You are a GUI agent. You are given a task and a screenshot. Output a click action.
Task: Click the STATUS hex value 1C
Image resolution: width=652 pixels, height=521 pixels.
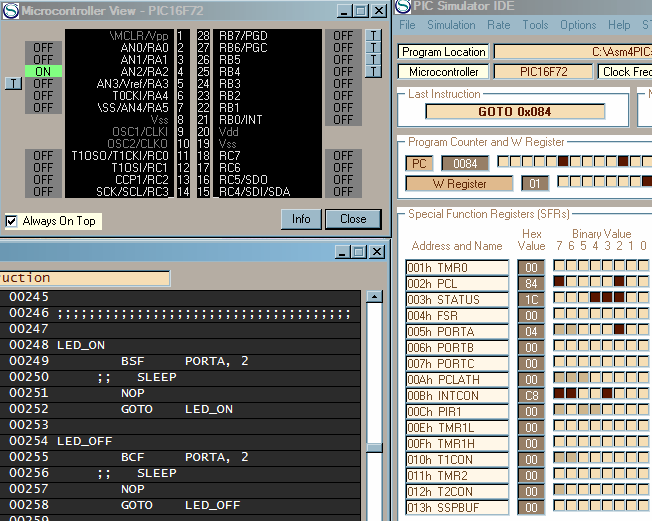(531, 299)
